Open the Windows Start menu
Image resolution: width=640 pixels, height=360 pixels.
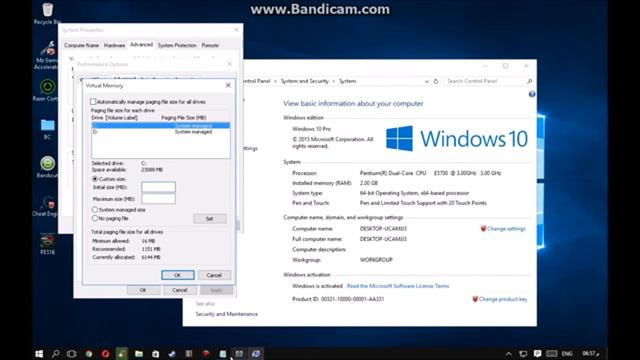39,353
